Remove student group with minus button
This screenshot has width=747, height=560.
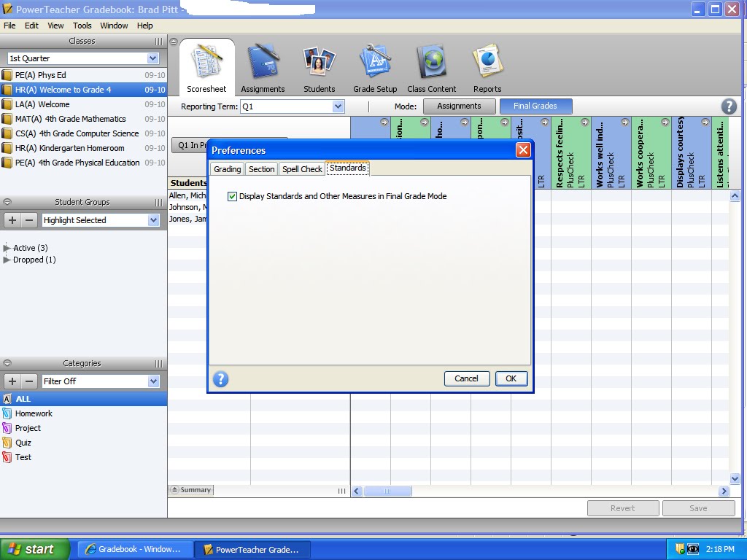pyautogui.click(x=29, y=220)
